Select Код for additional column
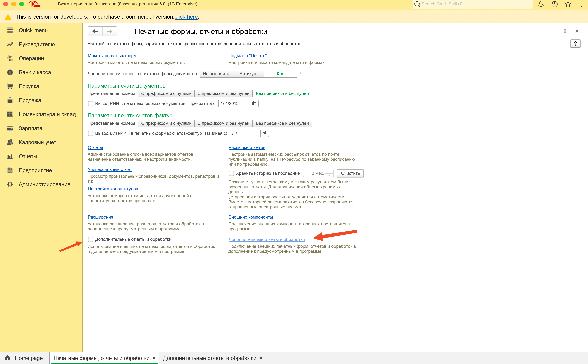588x364 pixels. [x=280, y=74]
